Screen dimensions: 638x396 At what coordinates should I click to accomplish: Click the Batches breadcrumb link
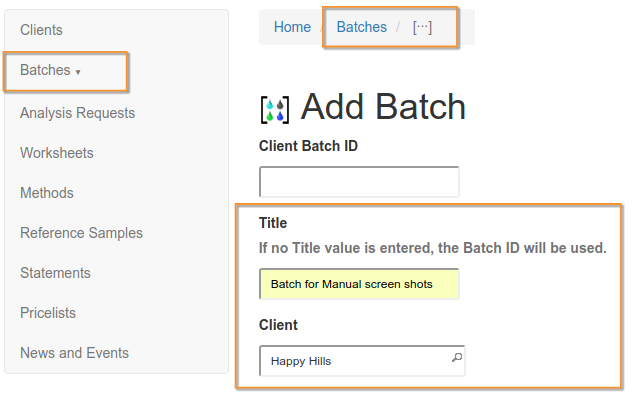(361, 27)
